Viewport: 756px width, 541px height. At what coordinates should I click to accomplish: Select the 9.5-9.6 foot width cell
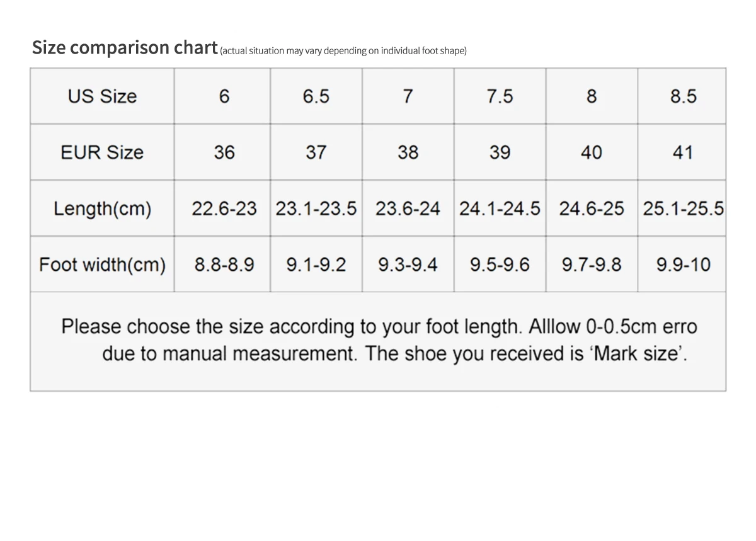(500, 264)
